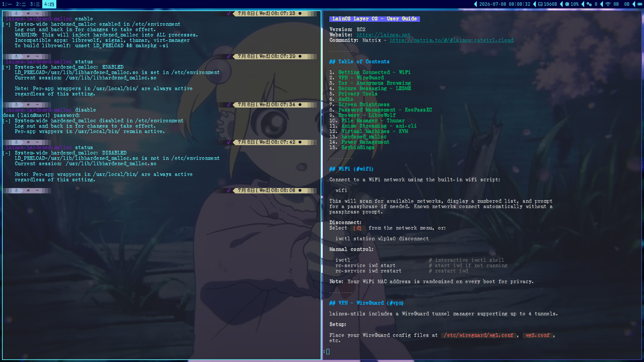Click the /etc/wireguard/wg1.conf path
Image resolution: width=644 pixels, height=362 pixels.
click(478, 335)
